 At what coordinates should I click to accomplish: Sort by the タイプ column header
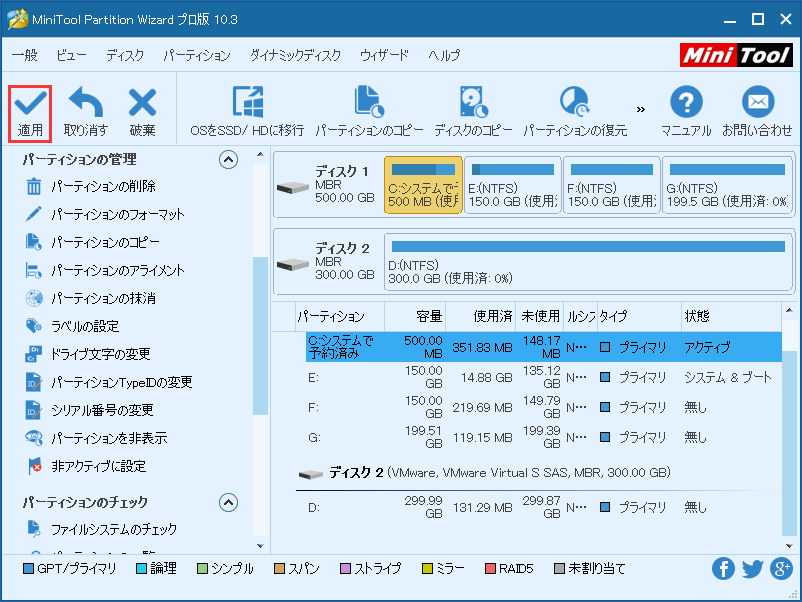pos(639,317)
